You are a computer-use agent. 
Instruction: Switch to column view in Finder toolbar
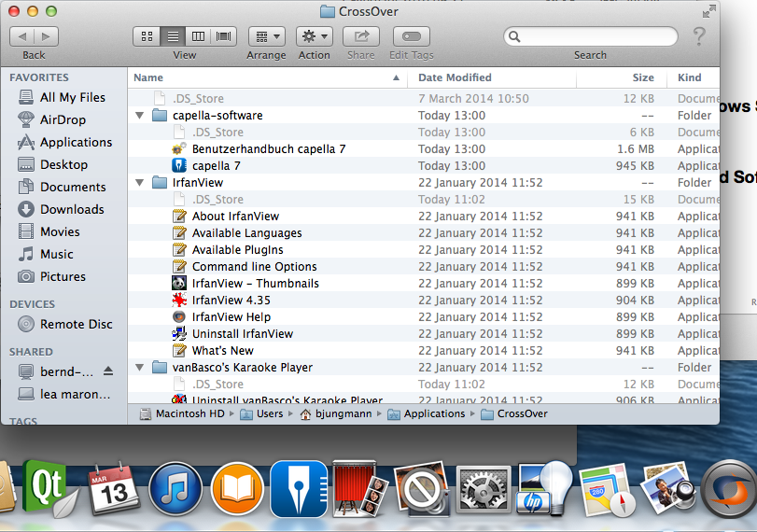coord(199,36)
